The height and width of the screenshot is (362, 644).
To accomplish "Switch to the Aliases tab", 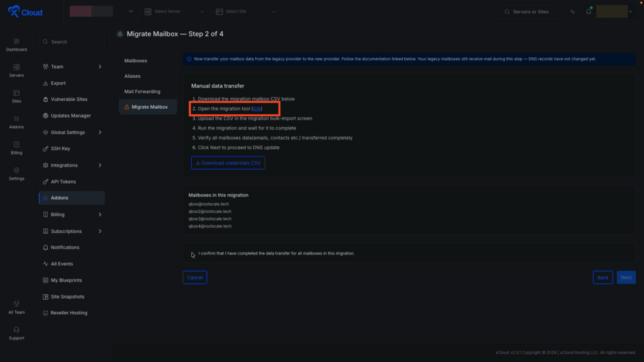I will coord(148,76).
